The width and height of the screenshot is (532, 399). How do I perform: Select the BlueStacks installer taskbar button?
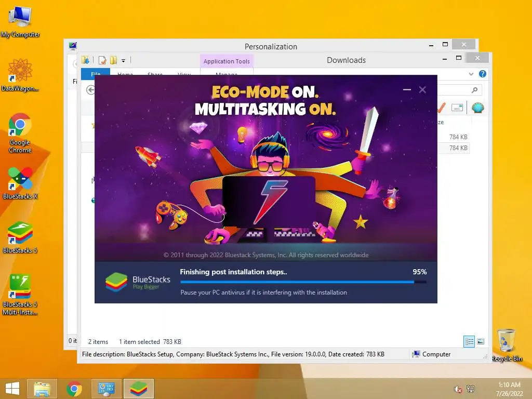[x=138, y=389]
